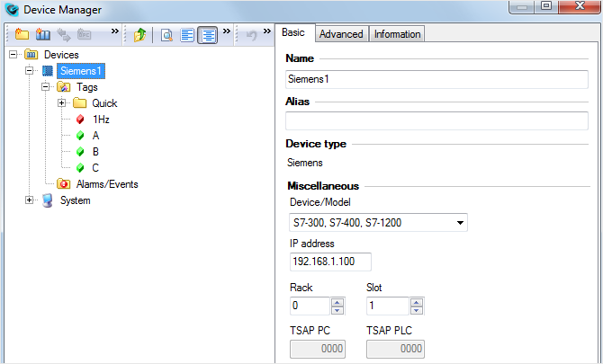
Task: Select tag C label in tree
Action: [95, 168]
